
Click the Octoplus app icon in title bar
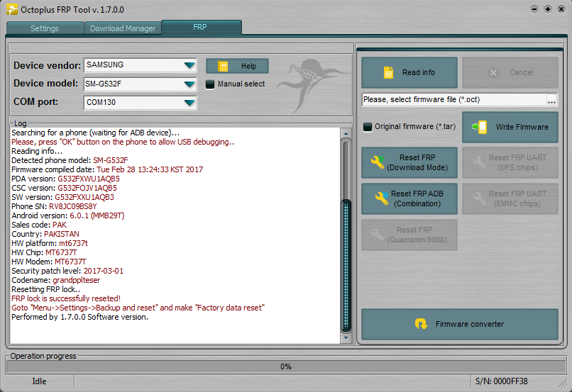[11, 9]
